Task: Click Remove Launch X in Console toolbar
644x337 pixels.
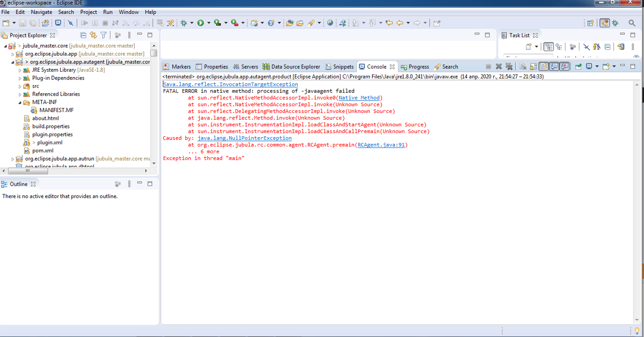Action: tap(499, 66)
